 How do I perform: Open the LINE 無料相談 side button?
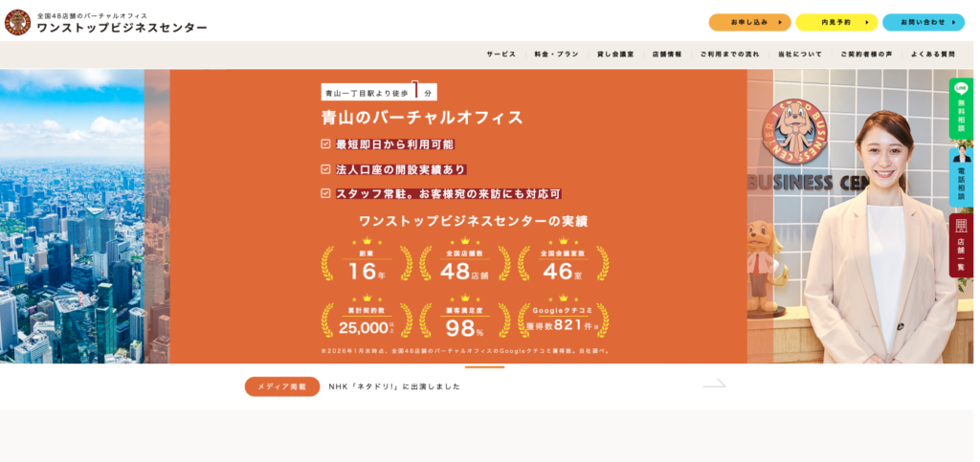click(x=961, y=109)
